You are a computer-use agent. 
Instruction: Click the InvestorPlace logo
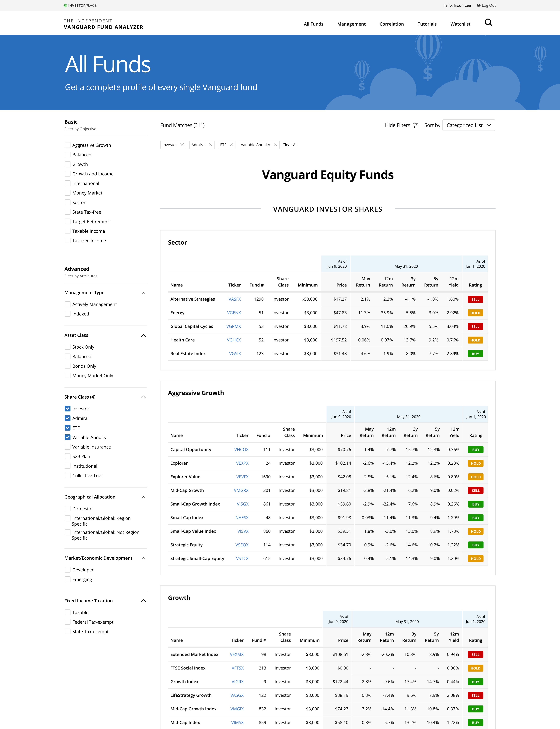(x=80, y=5)
